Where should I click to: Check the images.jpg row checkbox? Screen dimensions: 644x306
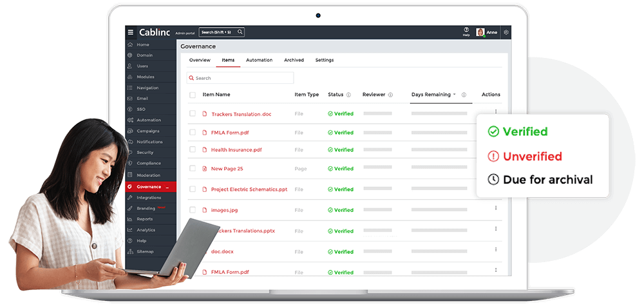(x=192, y=210)
